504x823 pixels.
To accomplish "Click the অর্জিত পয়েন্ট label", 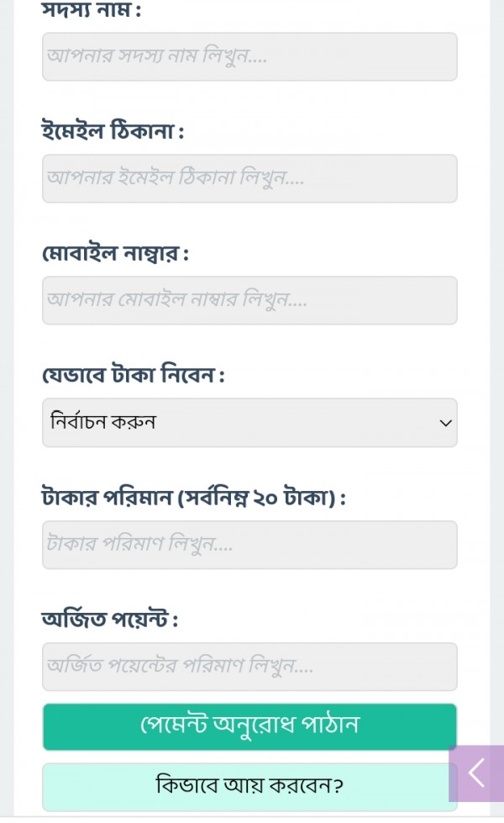I will [110, 620].
